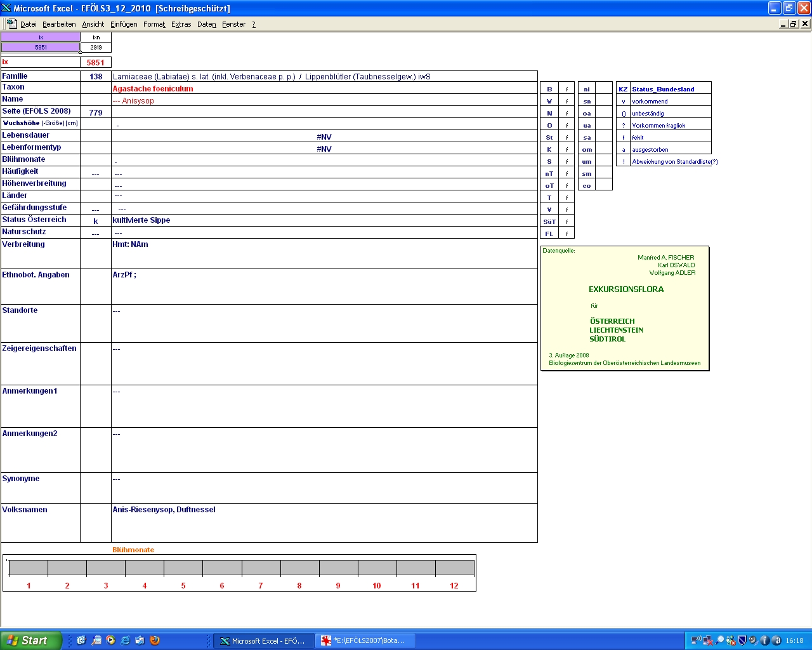
Task: Click the blue shield security tray icon
Action: (742, 640)
